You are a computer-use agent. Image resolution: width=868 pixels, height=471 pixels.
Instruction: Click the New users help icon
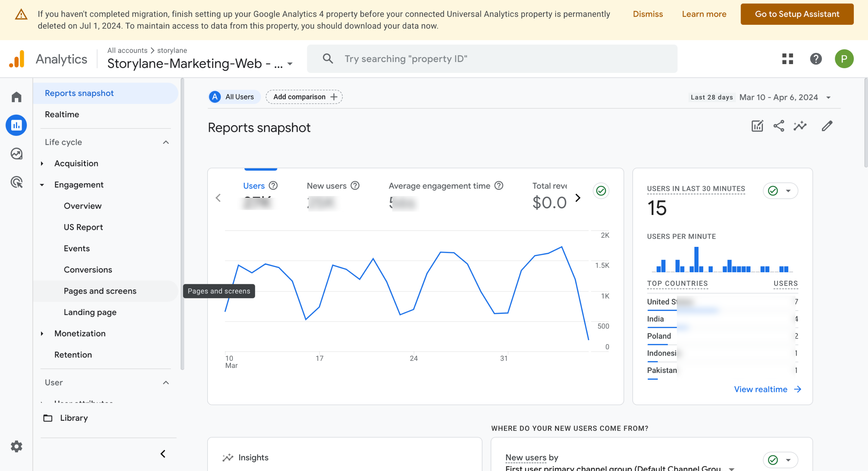tap(355, 186)
